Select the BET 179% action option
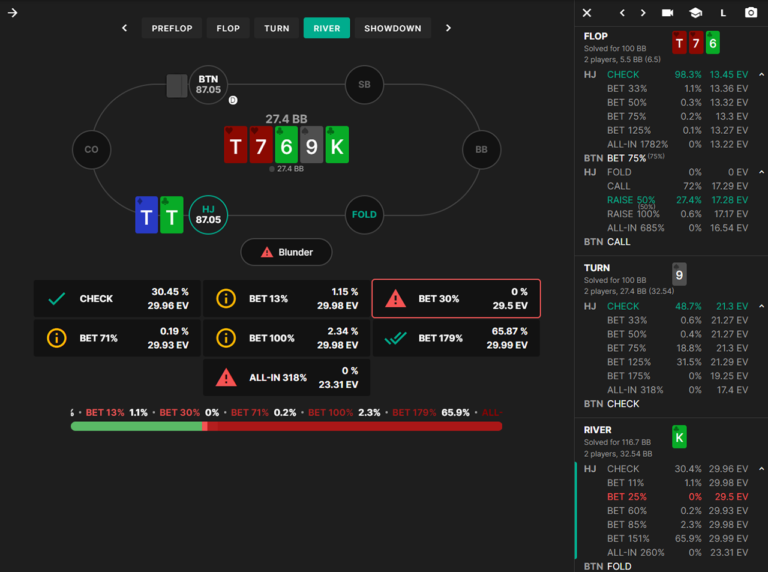The image size is (768, 572). coord(456,338)
